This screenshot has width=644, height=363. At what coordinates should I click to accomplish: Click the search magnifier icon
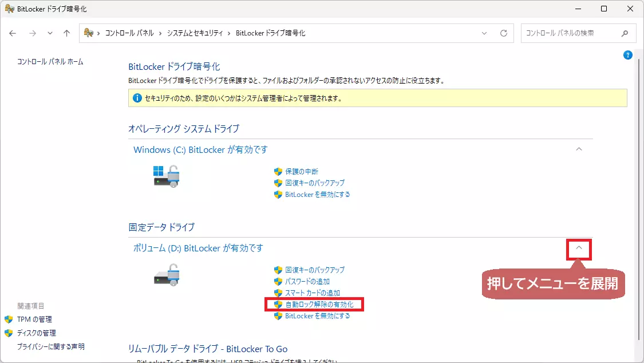(625, 33)
